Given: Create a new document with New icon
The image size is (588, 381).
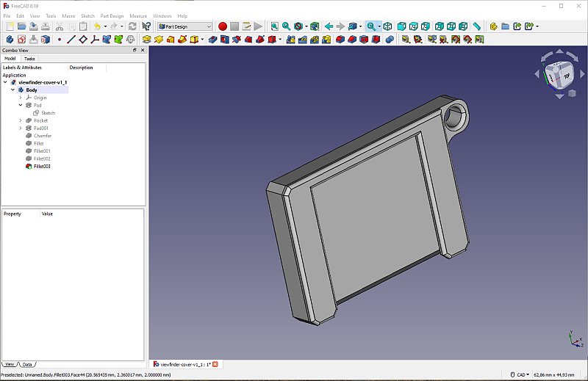Looking at the screenshot, I should [10, 26].
